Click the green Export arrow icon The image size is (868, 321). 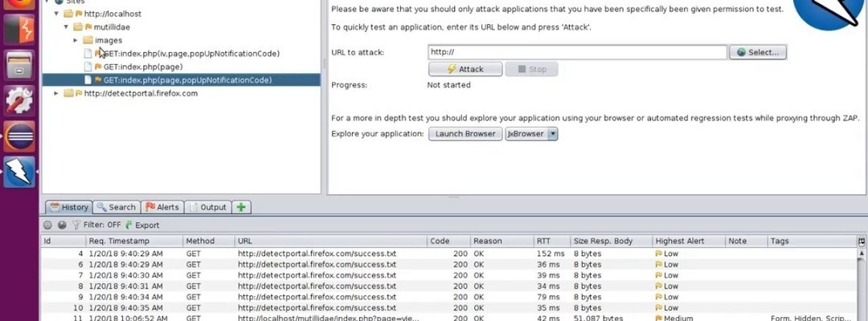point(129,225)
